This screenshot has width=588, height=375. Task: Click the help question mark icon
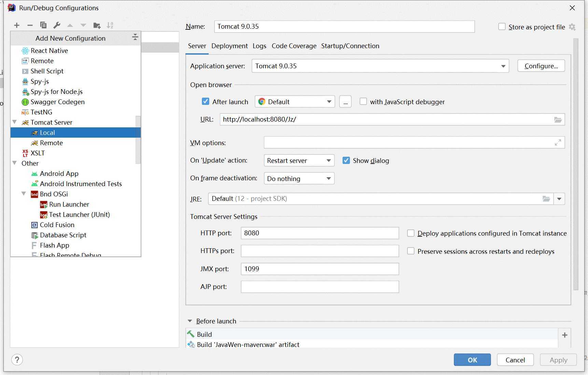coord(17,360)
